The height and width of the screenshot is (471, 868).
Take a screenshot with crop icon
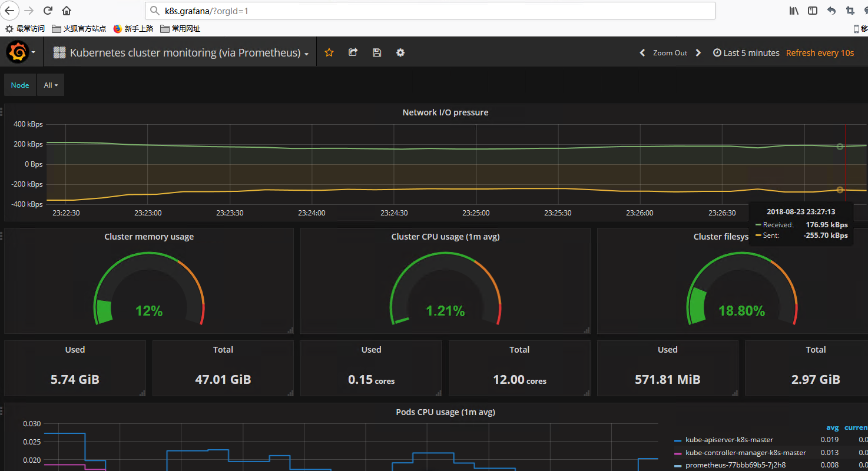coord(850,11)
